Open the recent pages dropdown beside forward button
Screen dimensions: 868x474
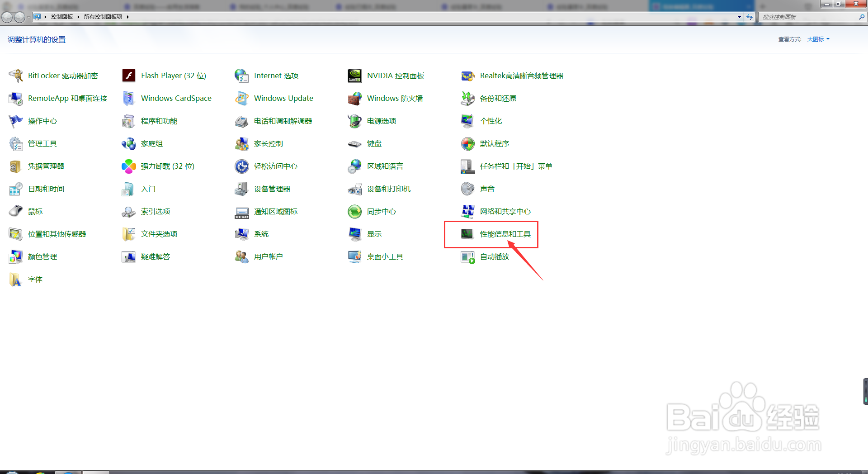click(x=28, y=17)
